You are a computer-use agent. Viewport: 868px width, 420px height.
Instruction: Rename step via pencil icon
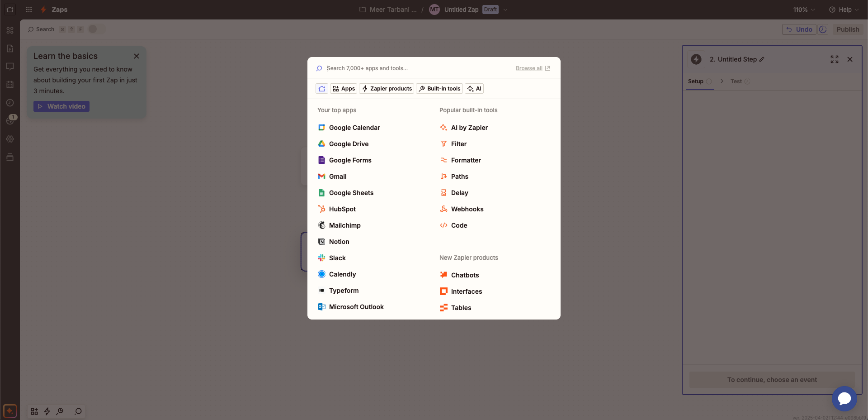[762, 59]
